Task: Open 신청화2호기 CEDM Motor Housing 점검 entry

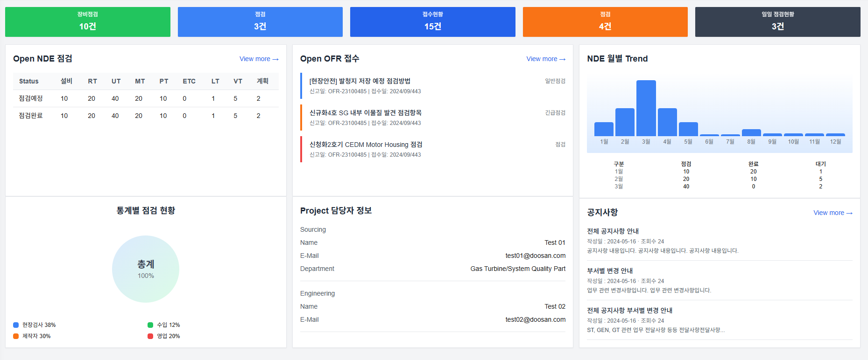Action: pyautogui.click(x=366, y=145)
